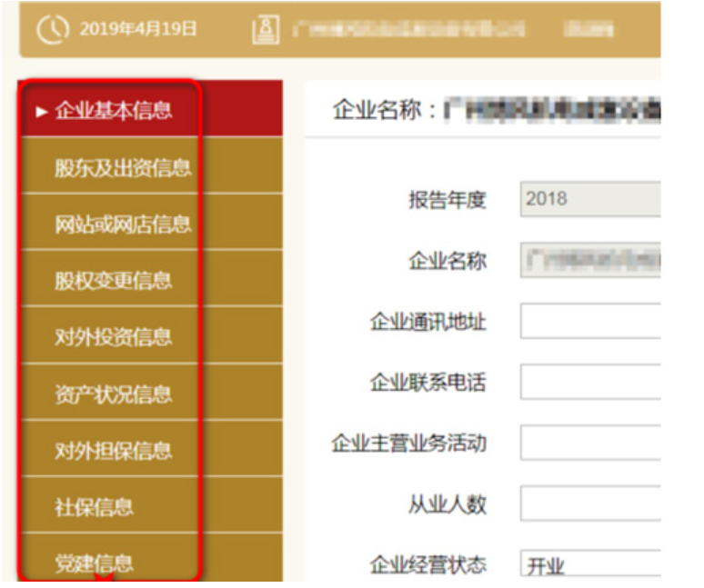Open the 企业经营状态 dropdown showing 开业
The height and width of the screenshot is (588, 704).
pos(589,564)
